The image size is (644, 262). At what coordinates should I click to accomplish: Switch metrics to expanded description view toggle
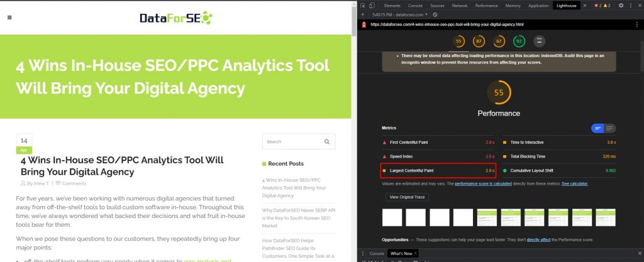[609, 128]
